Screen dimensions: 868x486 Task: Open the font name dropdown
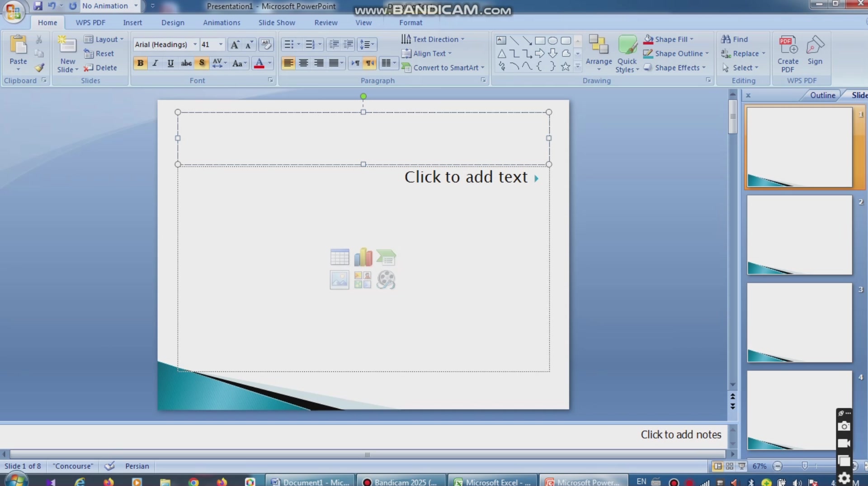pos(195,44)
